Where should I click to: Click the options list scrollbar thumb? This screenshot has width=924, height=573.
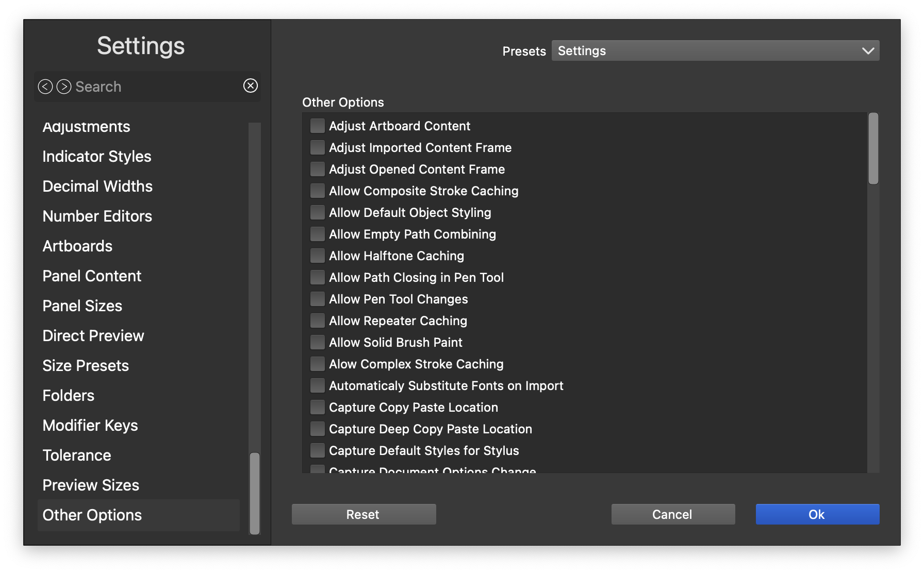tap(873, 149)
